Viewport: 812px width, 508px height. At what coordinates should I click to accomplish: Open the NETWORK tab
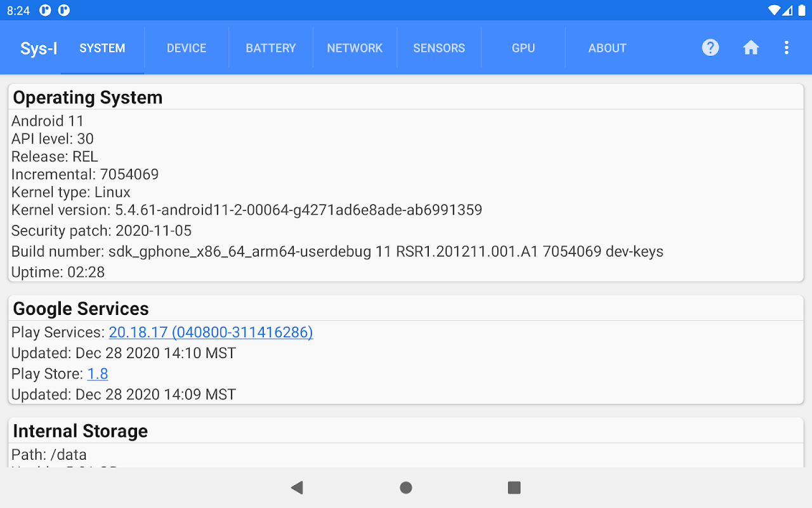[355, 48]
